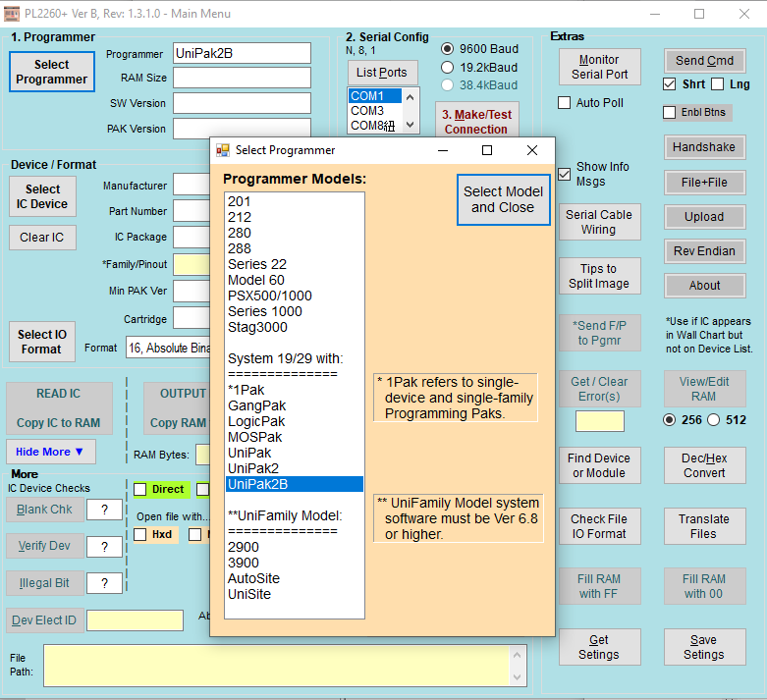Toggle the Auto Poll checkbox
Image resolution: width=767 pixels, height=700 pixels.
(564, 103)
